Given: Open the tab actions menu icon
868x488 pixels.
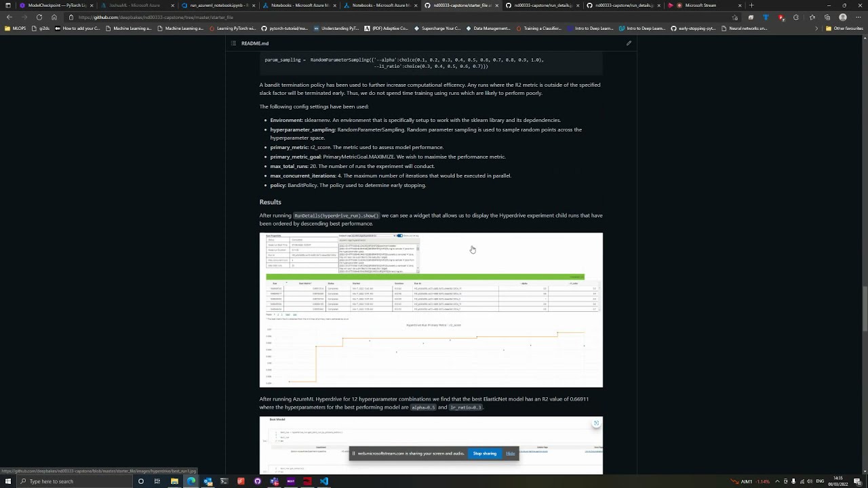Looking at the screenshot, I should pos(8,5).
